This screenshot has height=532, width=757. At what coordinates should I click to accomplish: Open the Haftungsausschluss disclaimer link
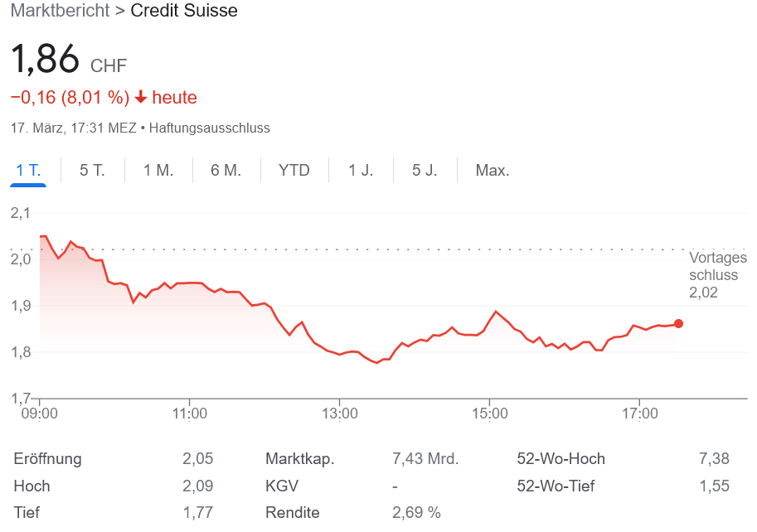pyautogui.click(x=207, y=128)
